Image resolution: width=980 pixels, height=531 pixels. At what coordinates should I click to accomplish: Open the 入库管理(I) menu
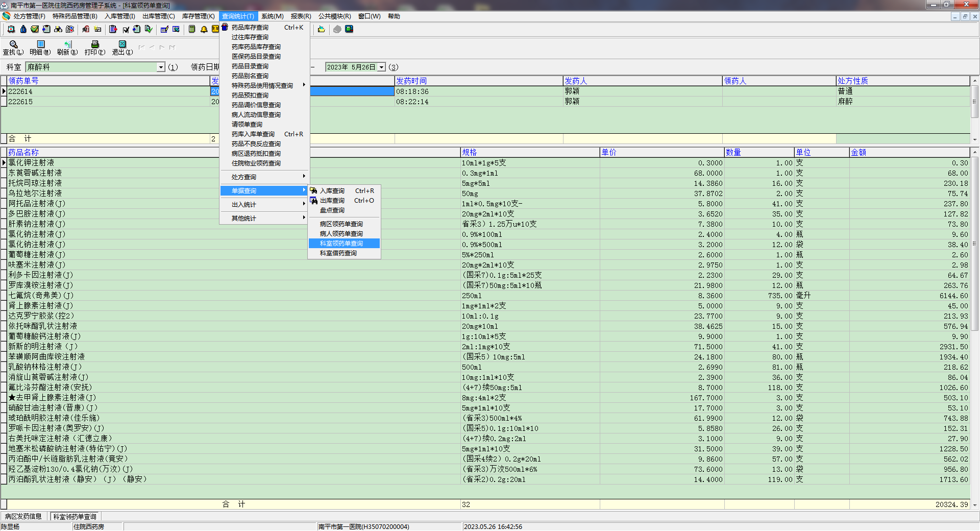pyautogui.click(x=120, y=16)
